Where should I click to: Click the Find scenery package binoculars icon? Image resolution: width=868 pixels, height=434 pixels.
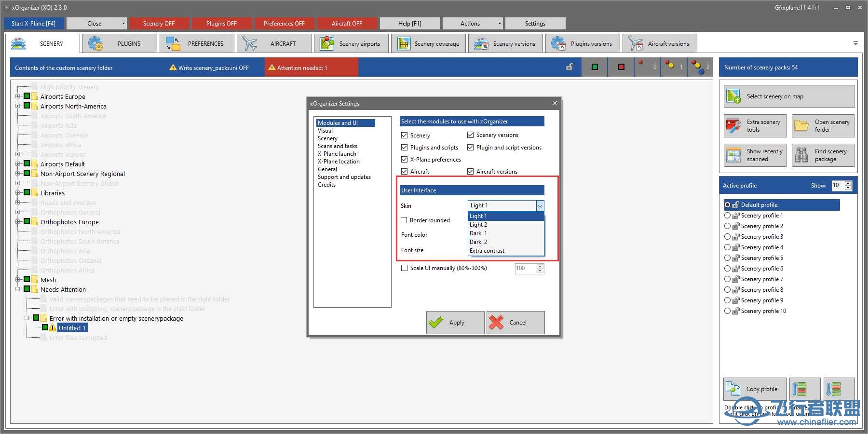pyautogui.click(x=801, y=155)
